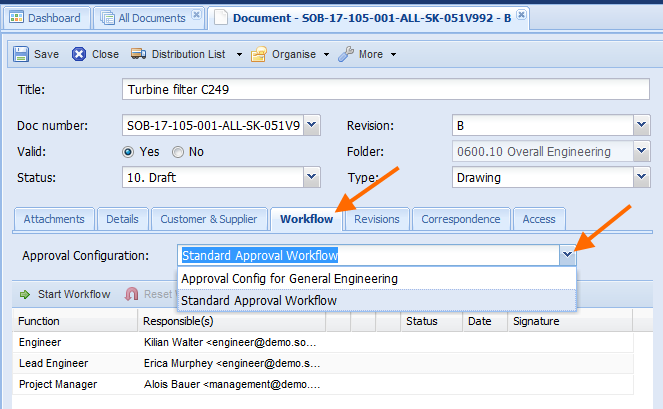The width and height of the screenshot is (663, 409).
Task: Click the Type field showing Drawing
Action: 543,177
